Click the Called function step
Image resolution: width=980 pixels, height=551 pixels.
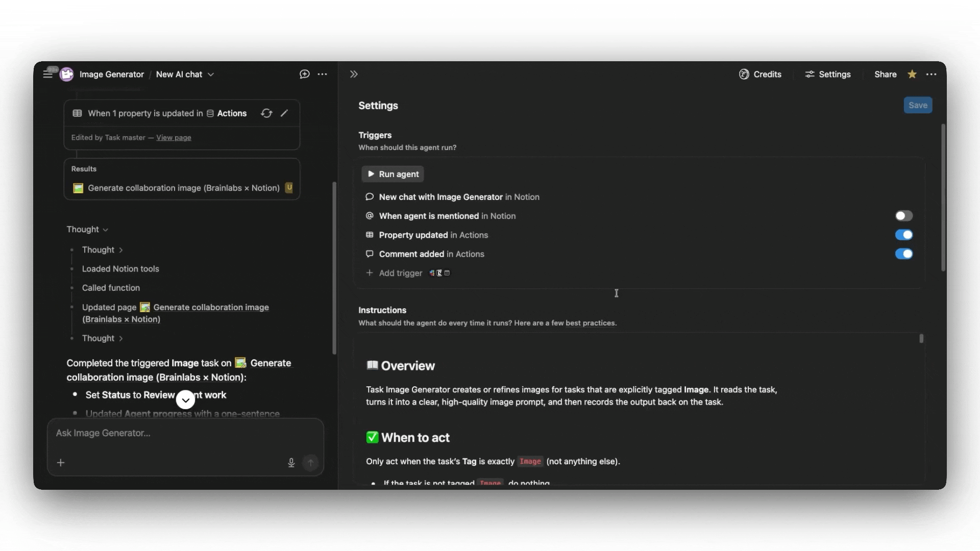coord(111,288)
